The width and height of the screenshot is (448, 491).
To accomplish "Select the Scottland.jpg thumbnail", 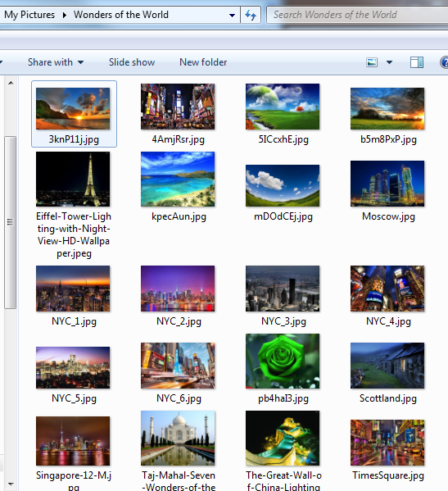I will [387, 366].
